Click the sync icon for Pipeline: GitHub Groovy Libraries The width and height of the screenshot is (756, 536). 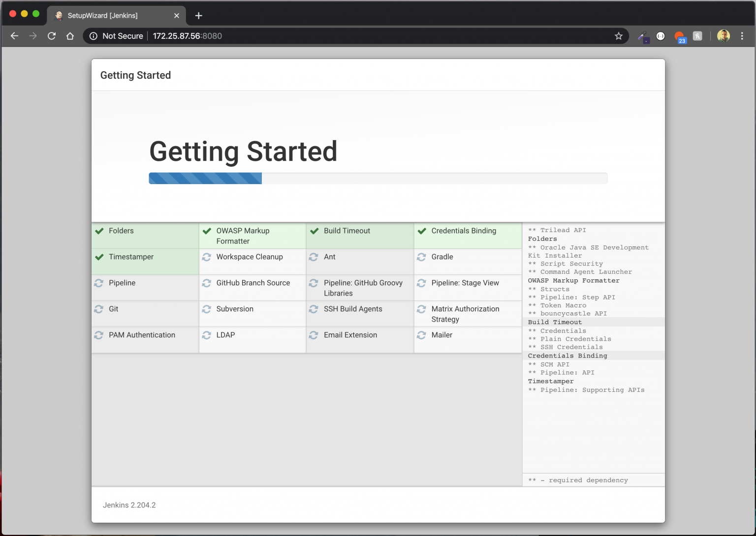point(314,283)
